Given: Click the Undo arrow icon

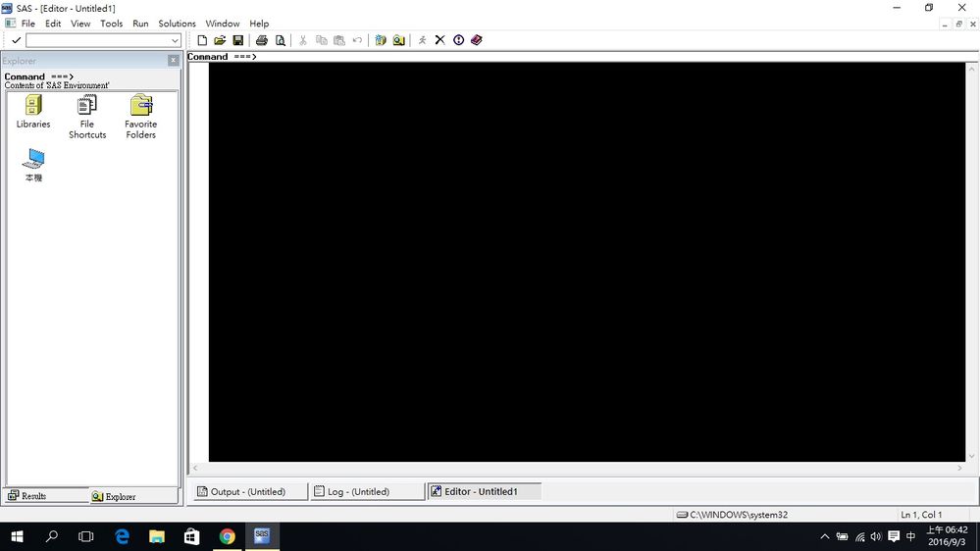Looking at the screenshot, I should (357, 40).
